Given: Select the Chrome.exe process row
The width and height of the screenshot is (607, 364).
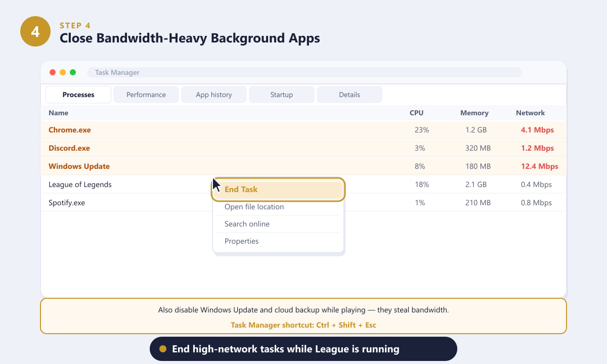Looking at the screenshot, I should [303, 130].
